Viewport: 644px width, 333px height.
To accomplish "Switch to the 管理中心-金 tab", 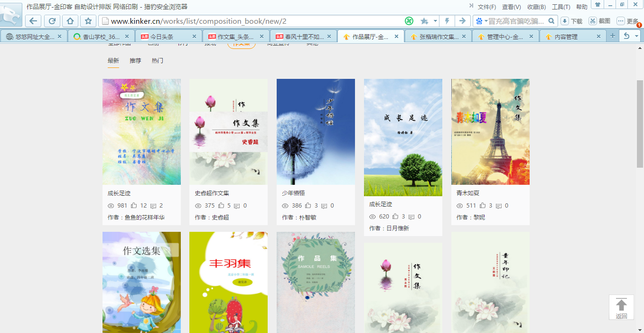I will point(506,37).
